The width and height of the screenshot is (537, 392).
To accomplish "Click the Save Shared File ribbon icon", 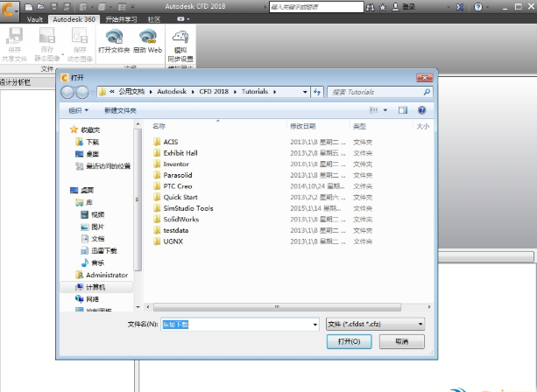I will (x=14, y=36).
